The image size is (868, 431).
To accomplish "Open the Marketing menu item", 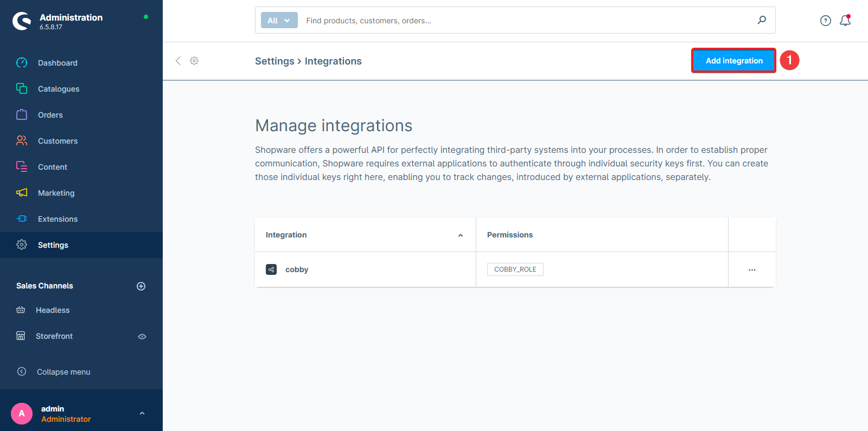I will tap(56, 193).
